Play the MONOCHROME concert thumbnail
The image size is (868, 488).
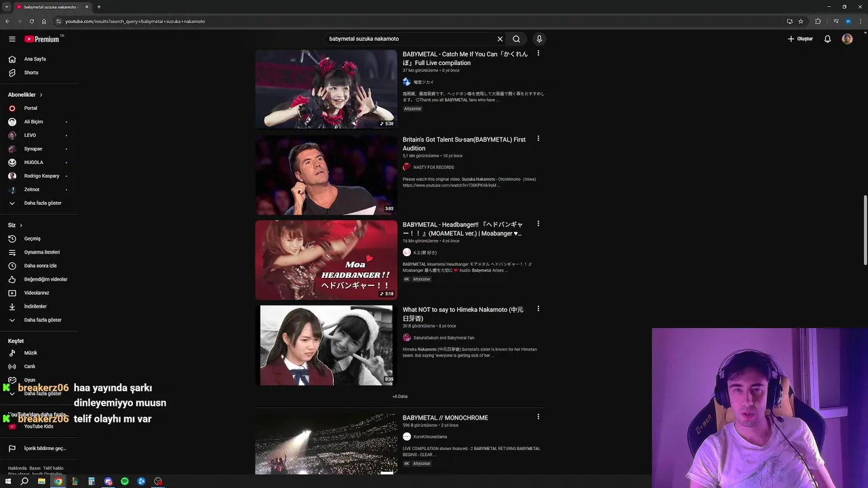tap(326, 444)
